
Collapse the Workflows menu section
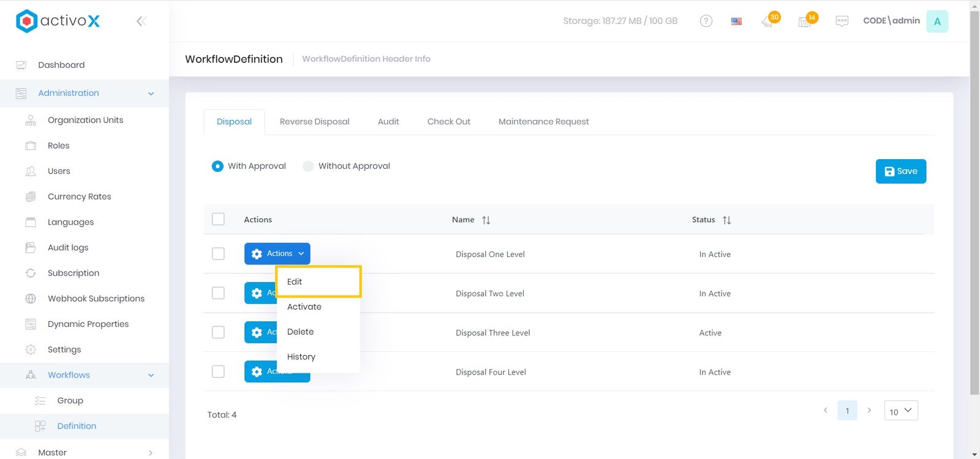coord(151,375)
